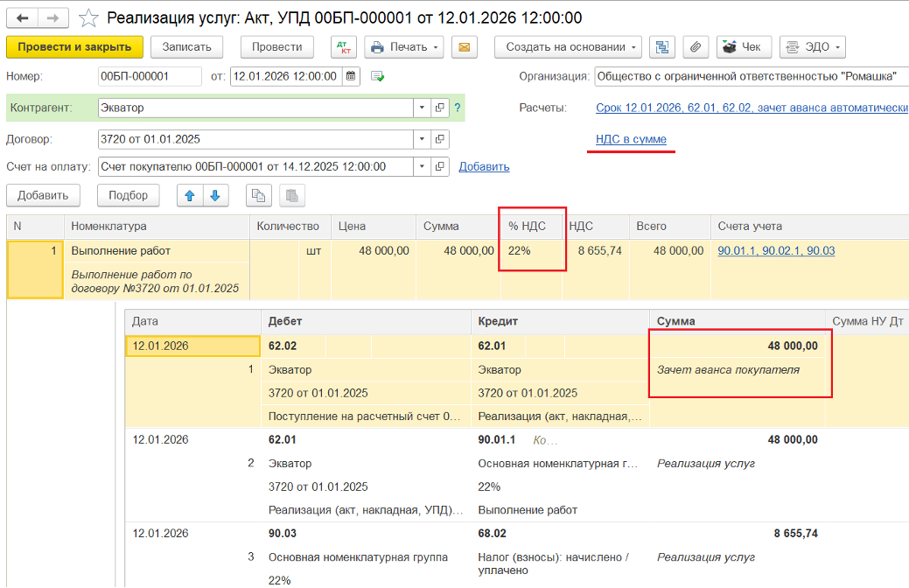
Task: Click the Дт/Кт postings icon
Action: click(x=343, y=47)
